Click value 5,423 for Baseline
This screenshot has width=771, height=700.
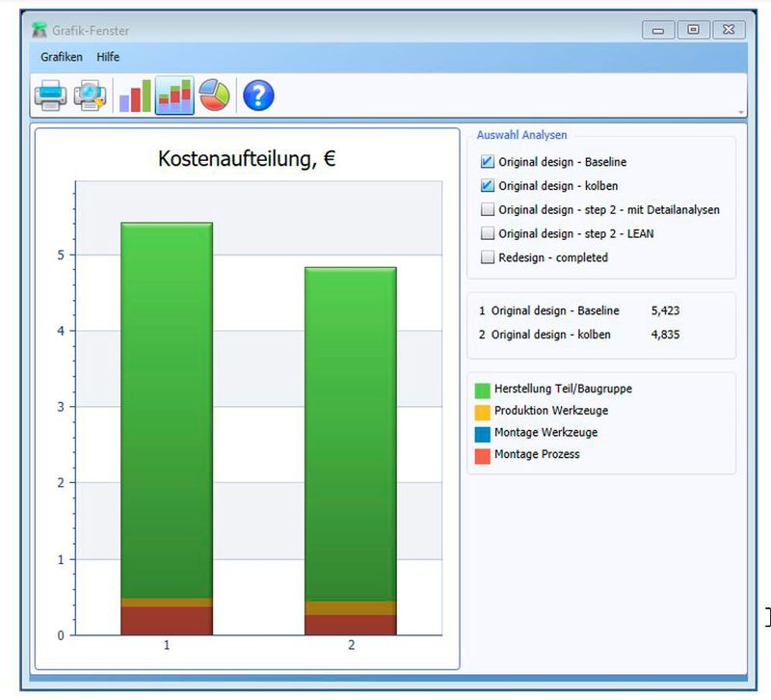(x=665, y=310)
